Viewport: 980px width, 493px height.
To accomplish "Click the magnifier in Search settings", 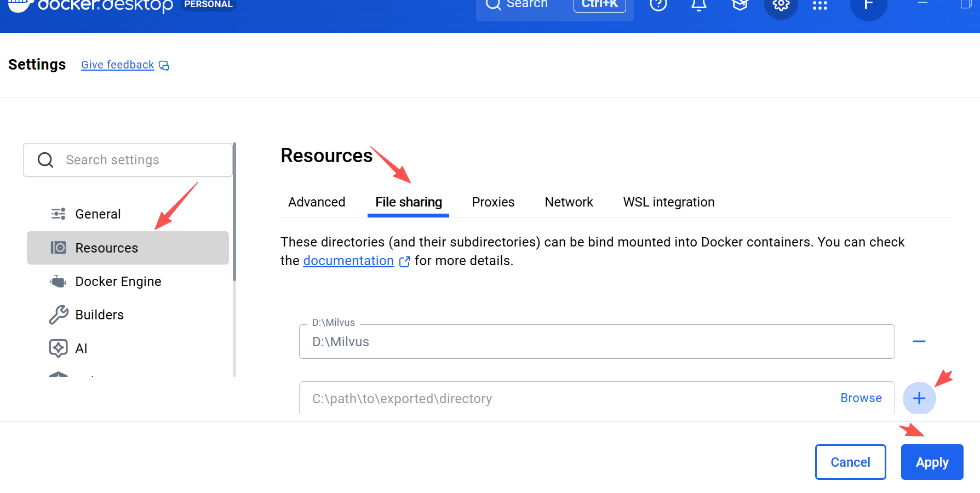I will click(x=45, y=160).
